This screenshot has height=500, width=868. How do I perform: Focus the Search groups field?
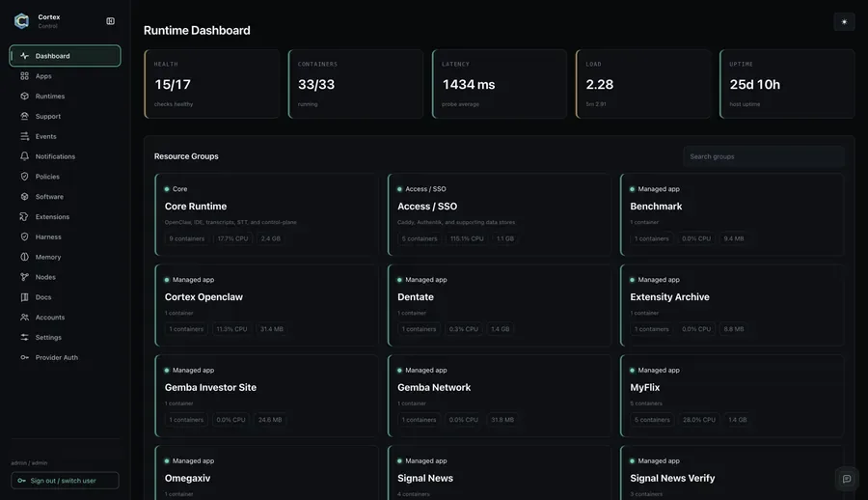point(764,157)
